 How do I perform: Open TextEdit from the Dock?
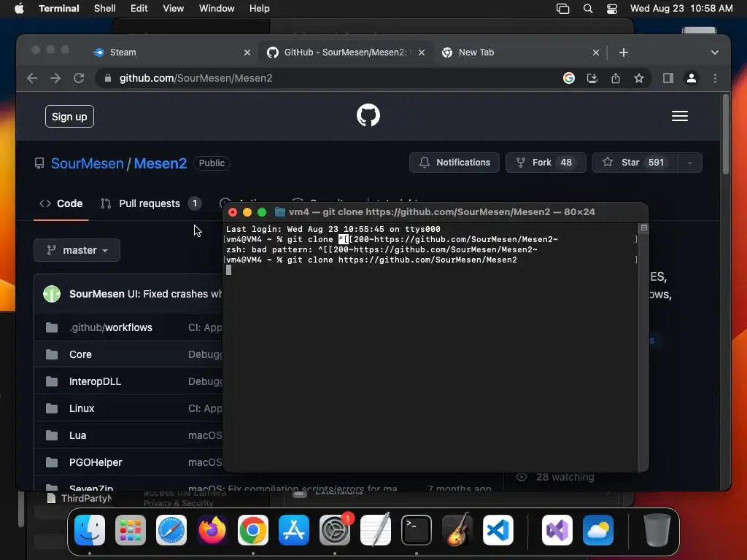pos(376,530)
